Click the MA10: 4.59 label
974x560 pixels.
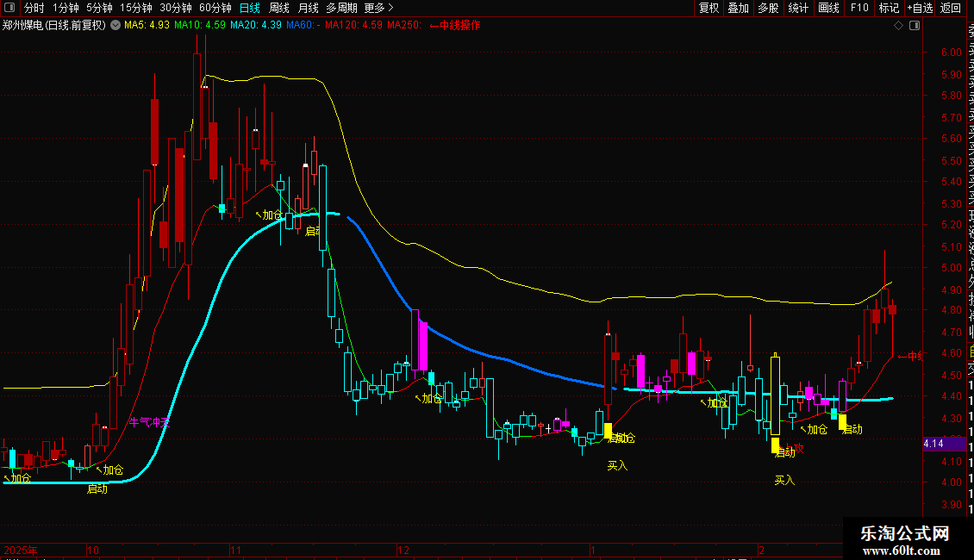click(199, 26)
